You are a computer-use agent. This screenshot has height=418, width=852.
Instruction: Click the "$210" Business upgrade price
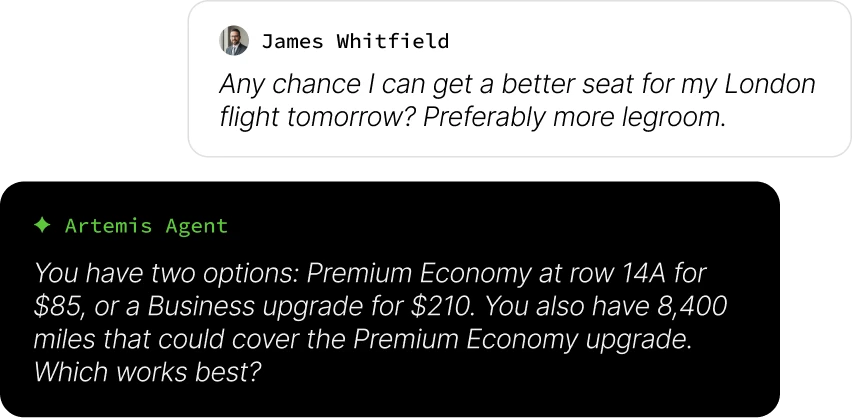pyautogui.click(x=439, y=307)
